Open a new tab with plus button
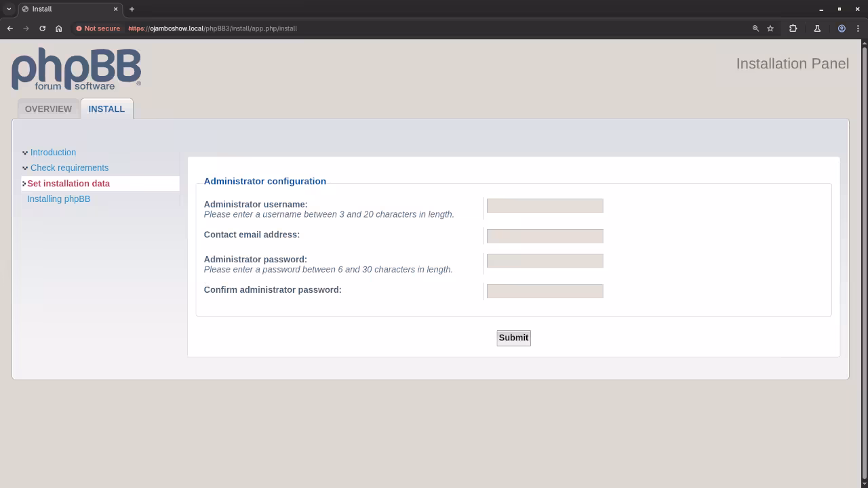This screenshot has height=488, width=868. (x=132, y=9)
